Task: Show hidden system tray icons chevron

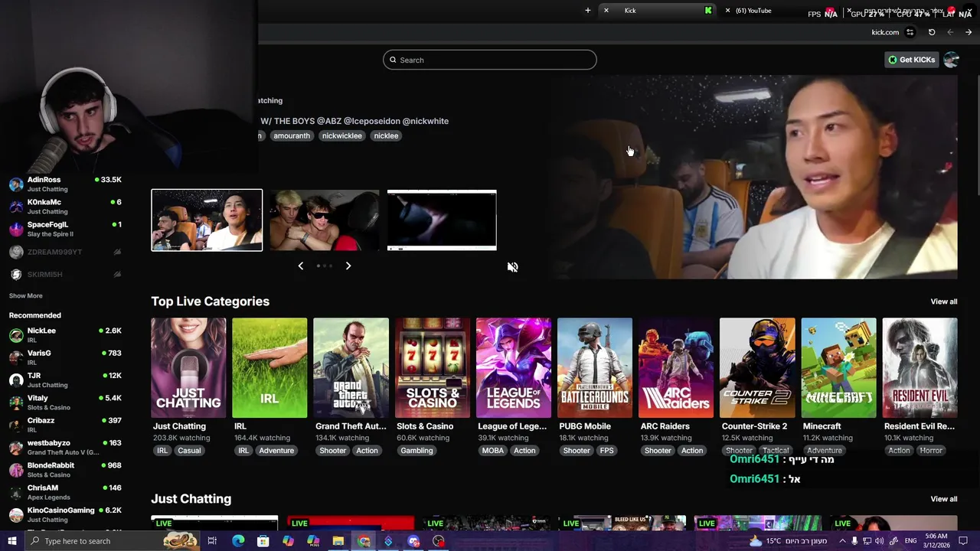Action: 842,541
